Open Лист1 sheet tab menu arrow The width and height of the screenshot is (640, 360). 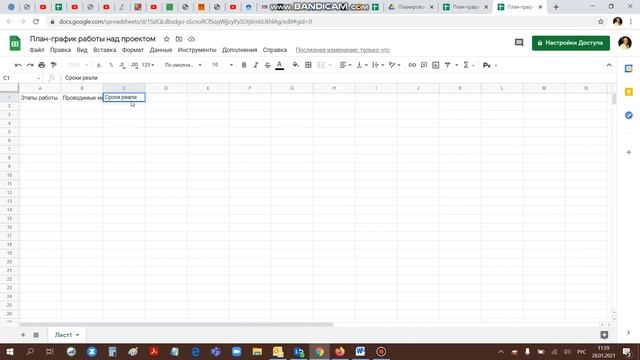click(x=78, y=335)
